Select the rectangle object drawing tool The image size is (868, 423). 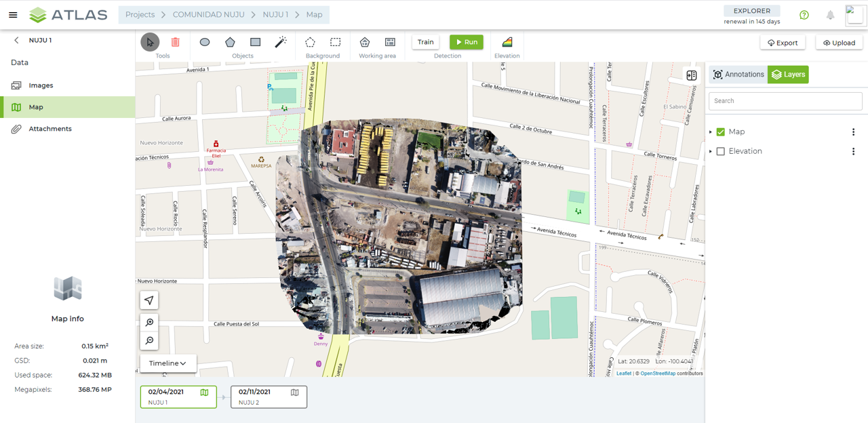pyautogui.click(x=255, y=42)
